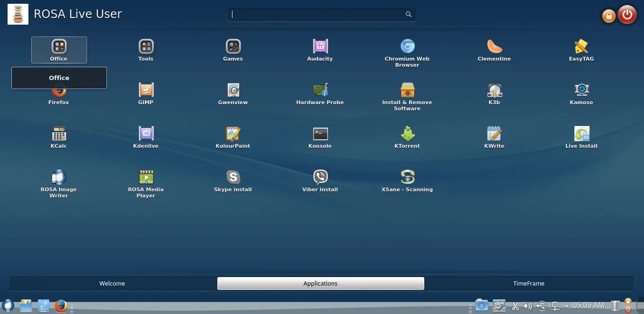Open the Games applications folder
This screenshot has width=644, height=314.
pos(233,50)
